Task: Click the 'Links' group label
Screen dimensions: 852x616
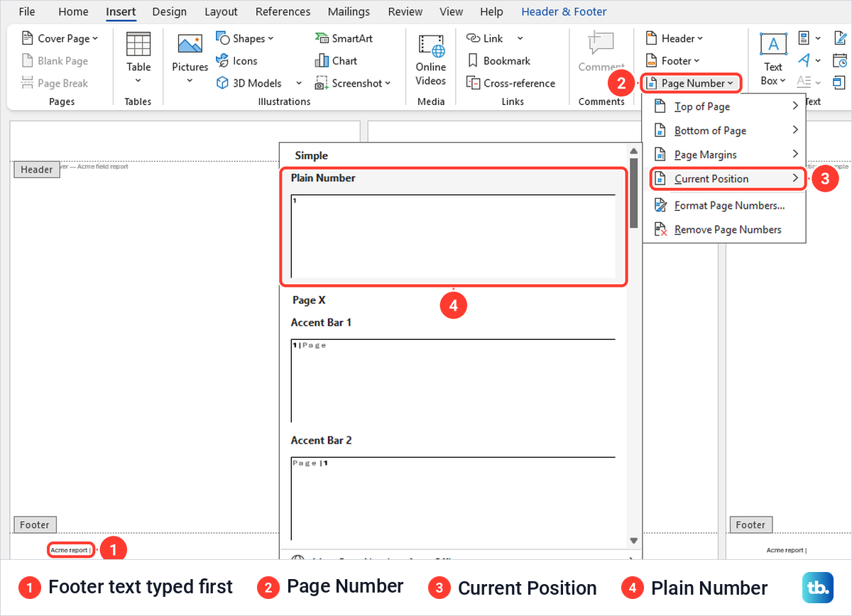Action: (513, 101)
